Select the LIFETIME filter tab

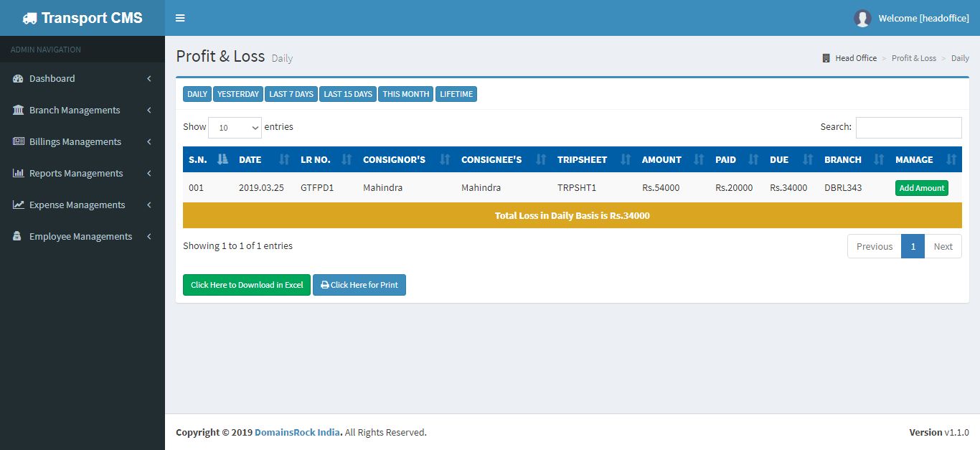point(456,94)
